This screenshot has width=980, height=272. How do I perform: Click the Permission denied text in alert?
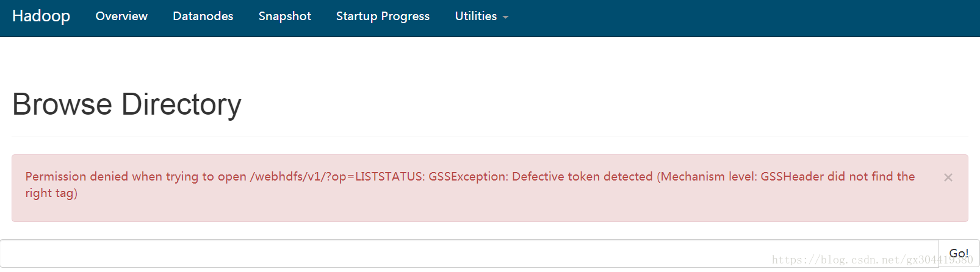tap(77, 177)
